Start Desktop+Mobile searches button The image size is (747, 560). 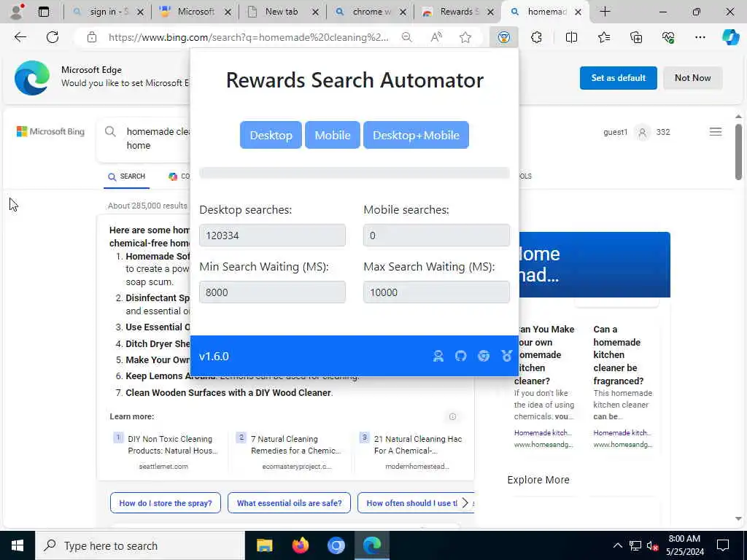[x=416, y=135]
